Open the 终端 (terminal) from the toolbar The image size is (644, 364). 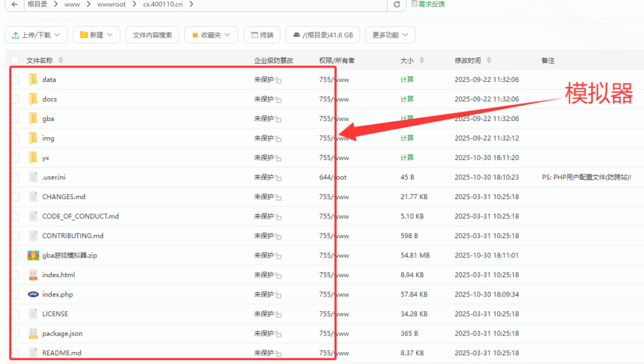262,35
